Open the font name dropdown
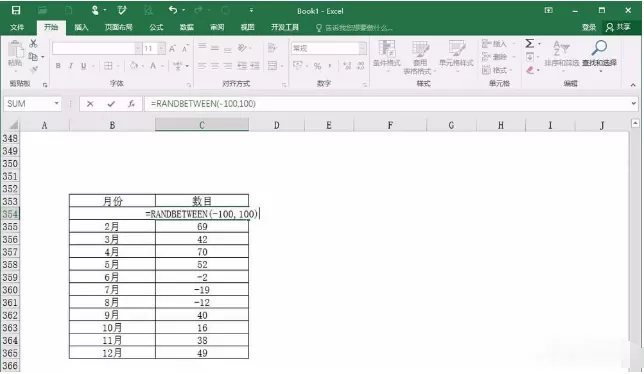Screen dimensions: 644x374 point(138,48)
